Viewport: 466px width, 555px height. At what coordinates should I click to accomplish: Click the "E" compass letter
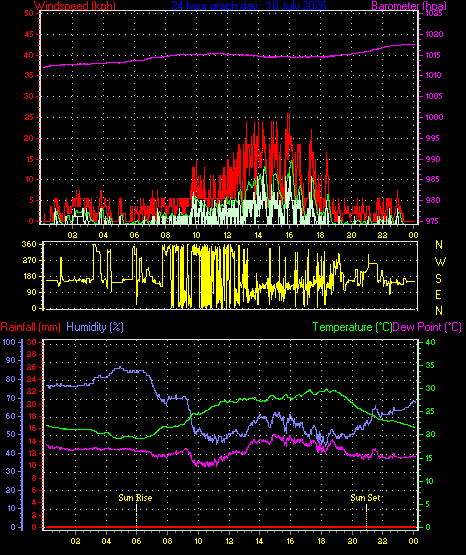tap(438, 294)
